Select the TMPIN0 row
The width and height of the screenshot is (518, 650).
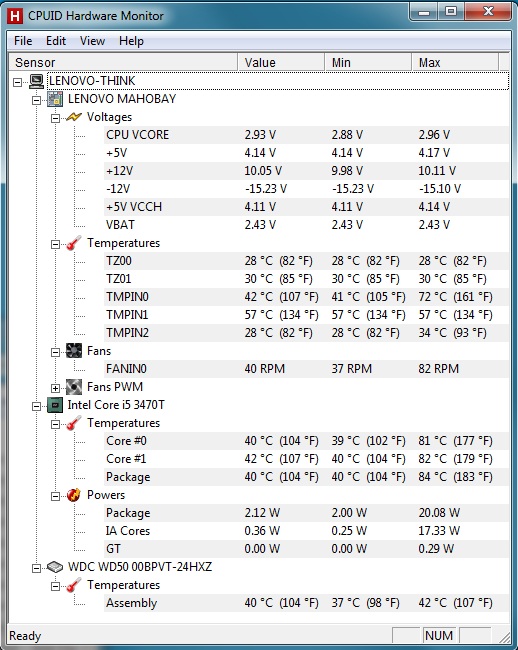tap(306, 297)
